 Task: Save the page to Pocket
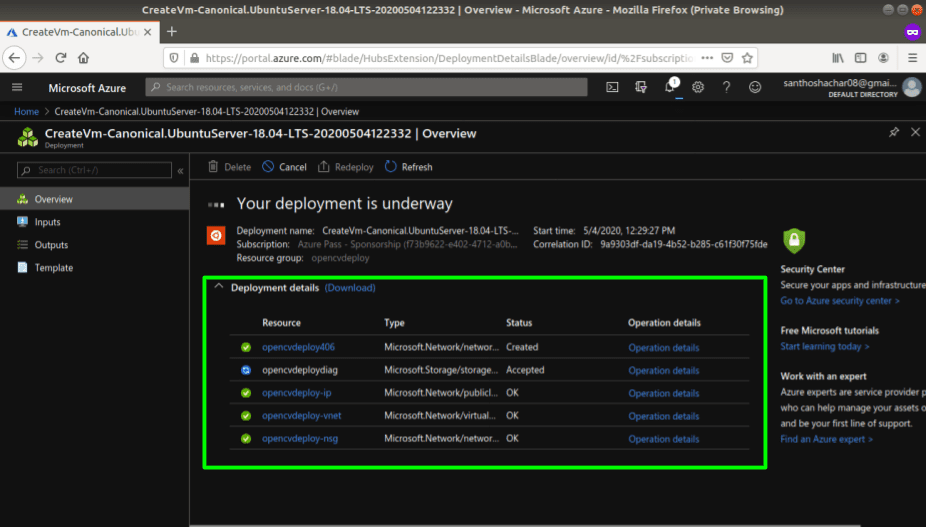(x=728, y=58)
